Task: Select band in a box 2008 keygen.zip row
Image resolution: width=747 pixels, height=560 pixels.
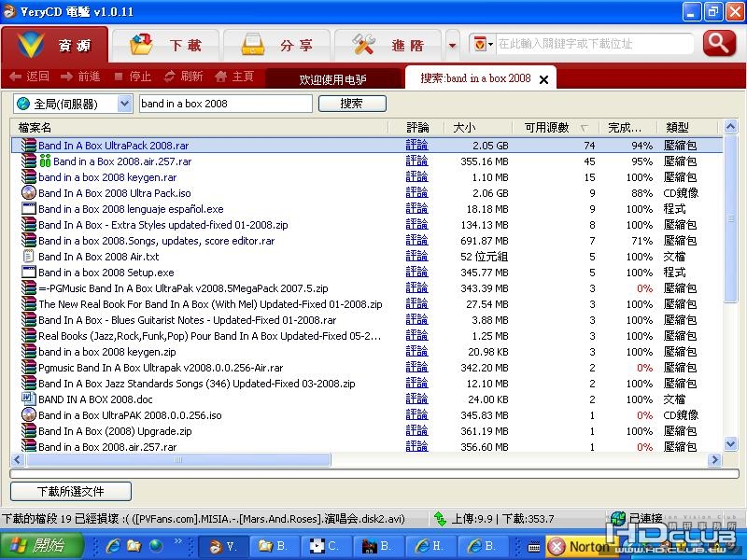Action: tap(367, 352)
